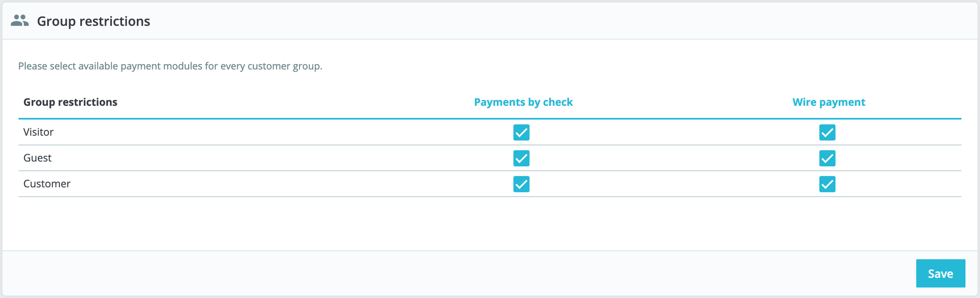Viewport: 980px width, 298px height.
Task: Select the Wire payment column header
Action: pyautogui.click(x=829, y=102)
